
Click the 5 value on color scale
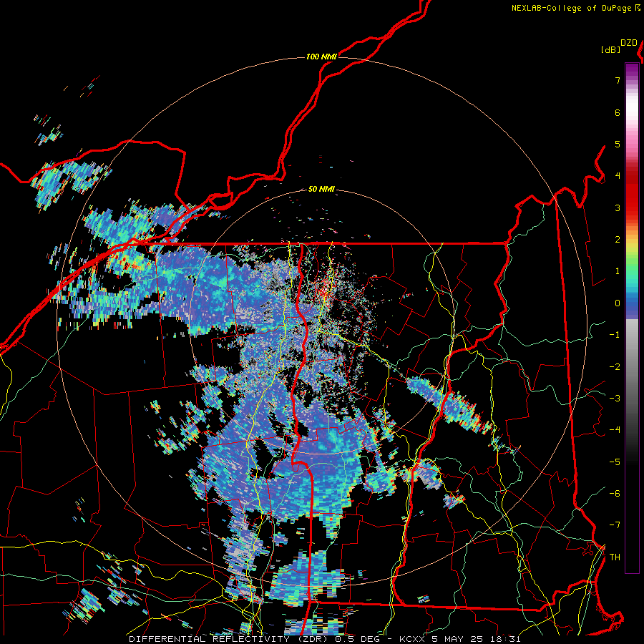pos(618,144)
